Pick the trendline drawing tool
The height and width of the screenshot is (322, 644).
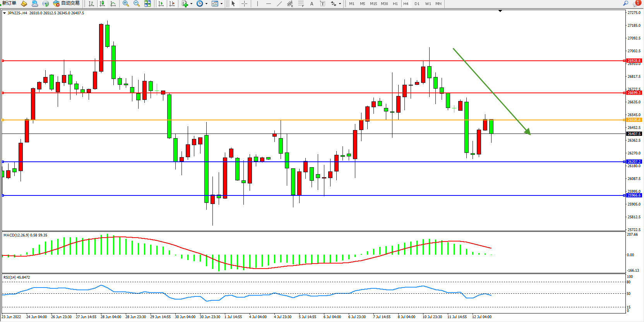279,3
